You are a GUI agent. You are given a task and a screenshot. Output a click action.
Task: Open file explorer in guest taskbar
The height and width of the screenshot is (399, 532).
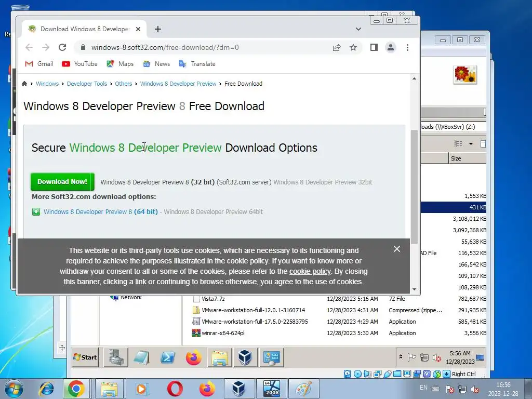220,357
